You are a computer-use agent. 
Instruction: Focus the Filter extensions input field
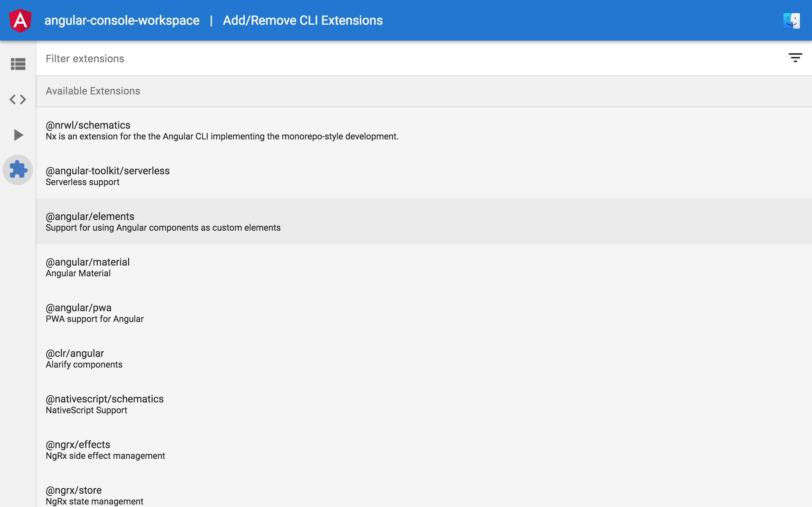click(403, 59)
